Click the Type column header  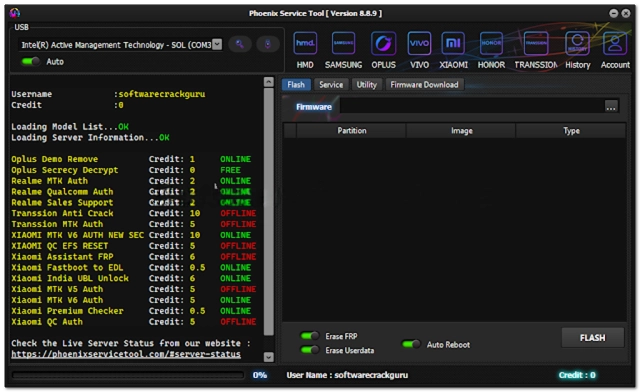point(571,131)
